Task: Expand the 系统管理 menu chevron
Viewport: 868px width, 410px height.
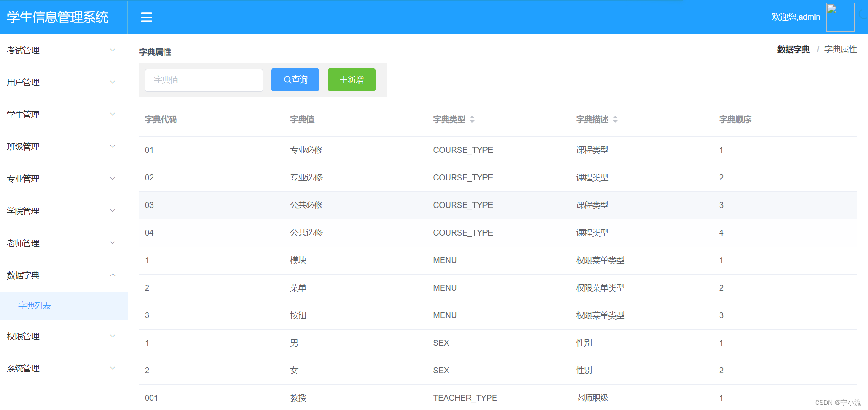Action: [113, 368]
